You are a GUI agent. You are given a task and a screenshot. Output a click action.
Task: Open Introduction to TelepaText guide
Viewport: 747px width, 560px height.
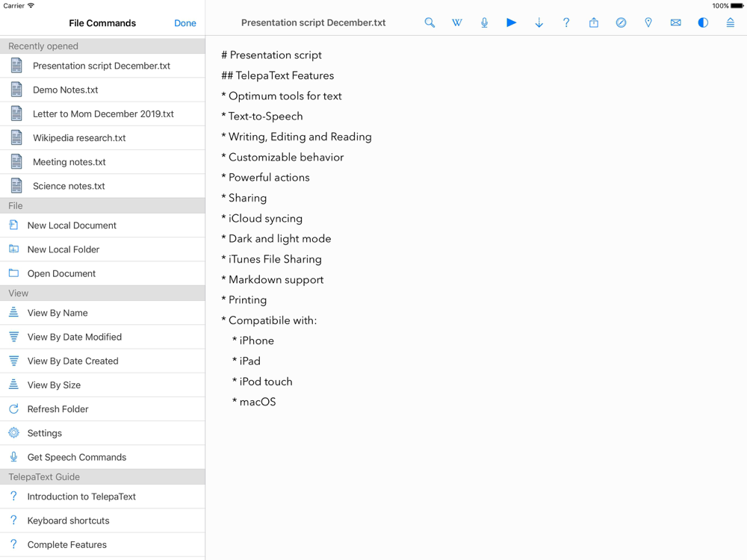tap(102, 497)
